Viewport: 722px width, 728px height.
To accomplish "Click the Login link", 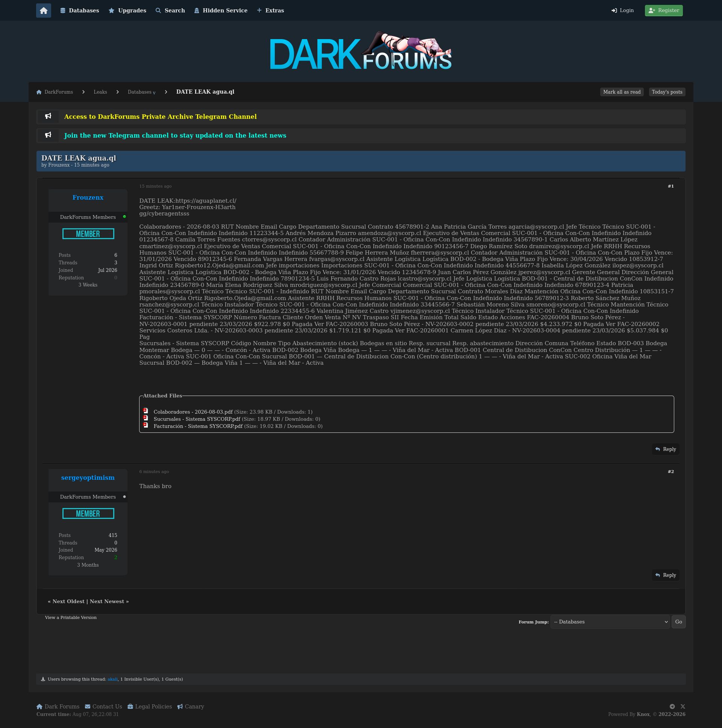I will (622, 11).
